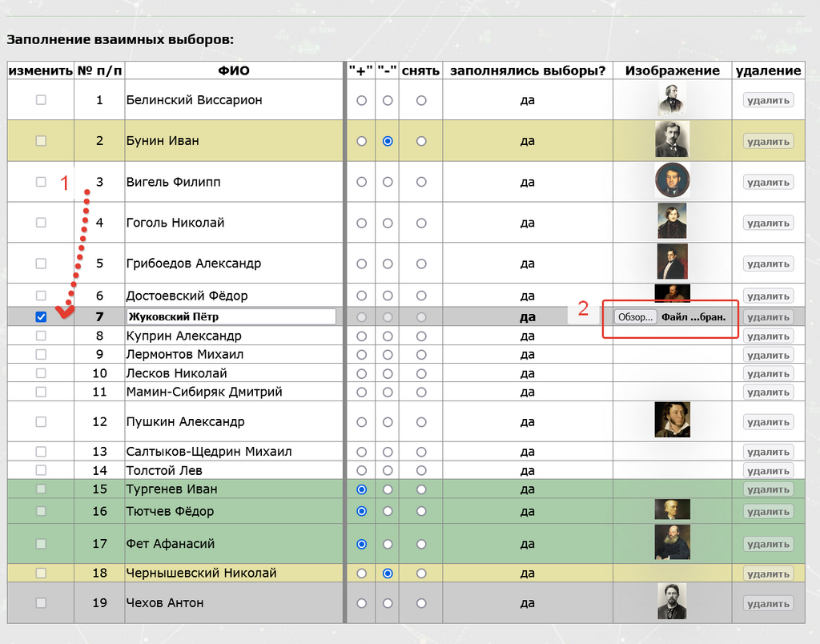Select the "+" radio for Лермонтов Михаил

360,354
